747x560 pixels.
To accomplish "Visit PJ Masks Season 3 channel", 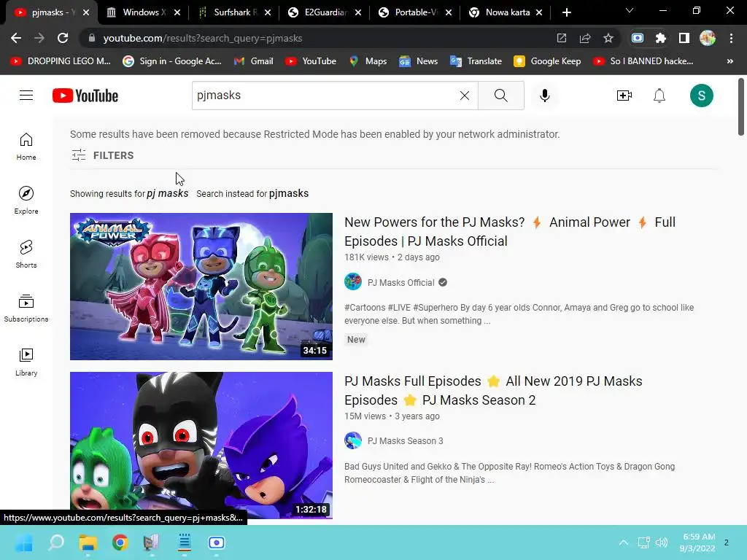I will [405, 441].
